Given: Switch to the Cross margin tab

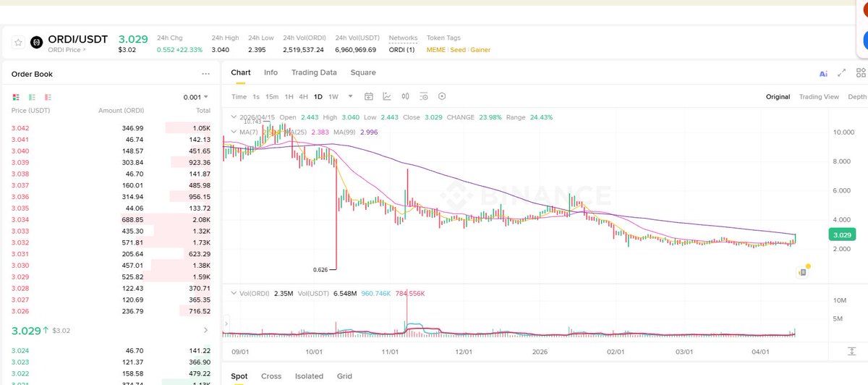Looking at the screenshot, I should pos(271,376).
